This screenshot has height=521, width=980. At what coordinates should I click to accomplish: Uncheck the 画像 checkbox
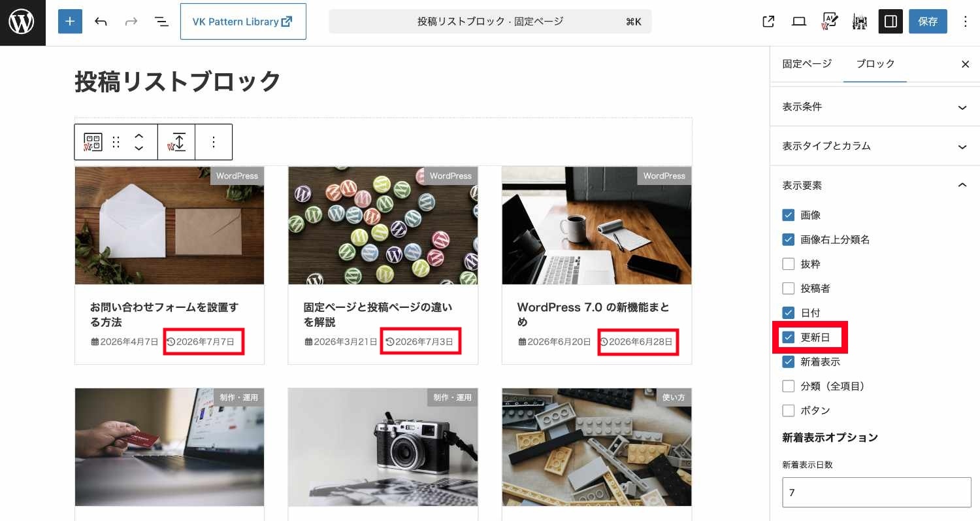pyautogui.click(x=789, y=215)
